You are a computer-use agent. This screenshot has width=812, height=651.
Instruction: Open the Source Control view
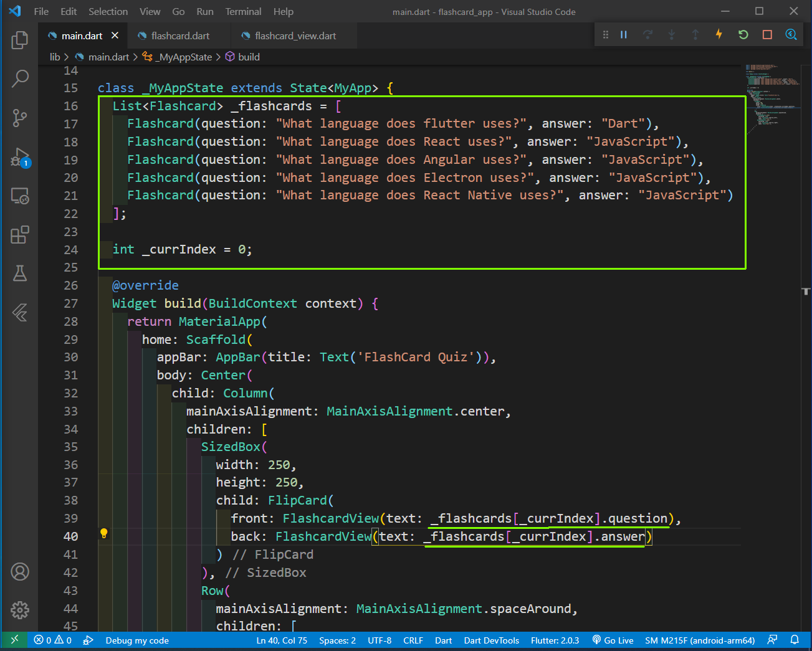pos(20,117)
